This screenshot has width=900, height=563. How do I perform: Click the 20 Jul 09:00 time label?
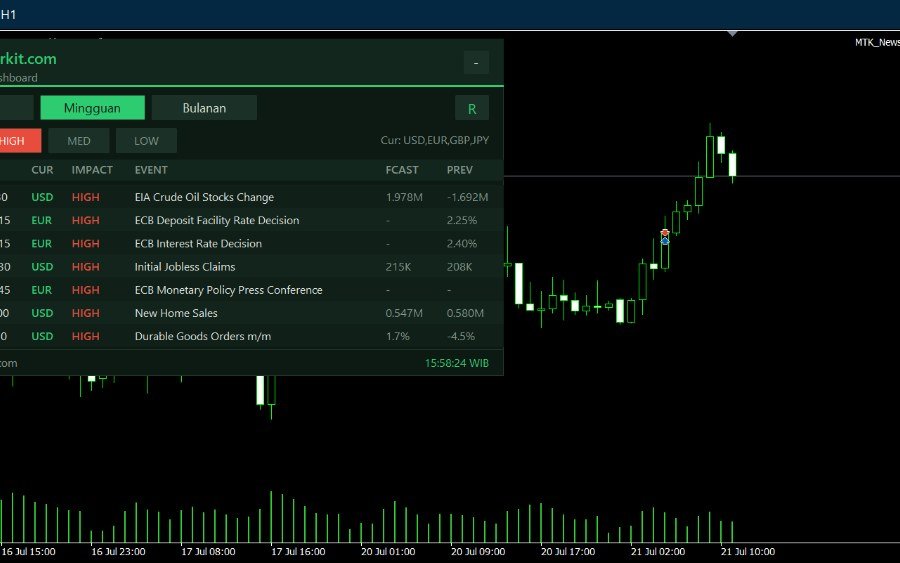point(478,552)
